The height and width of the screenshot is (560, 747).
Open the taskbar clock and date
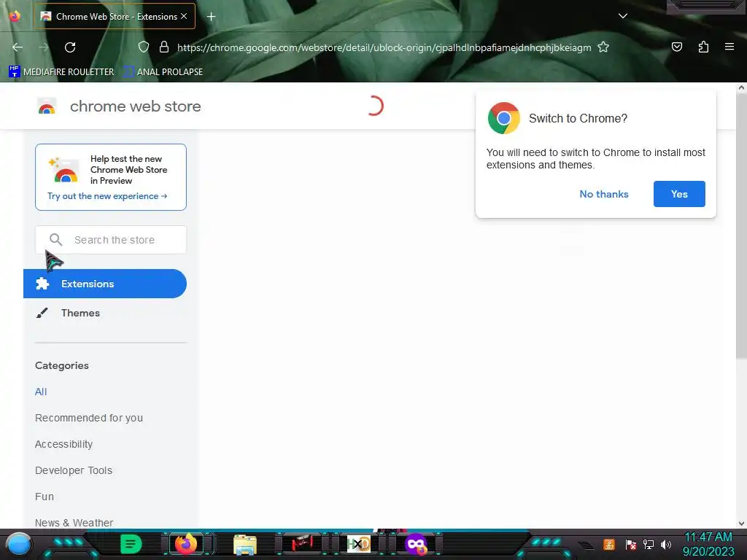708,544
